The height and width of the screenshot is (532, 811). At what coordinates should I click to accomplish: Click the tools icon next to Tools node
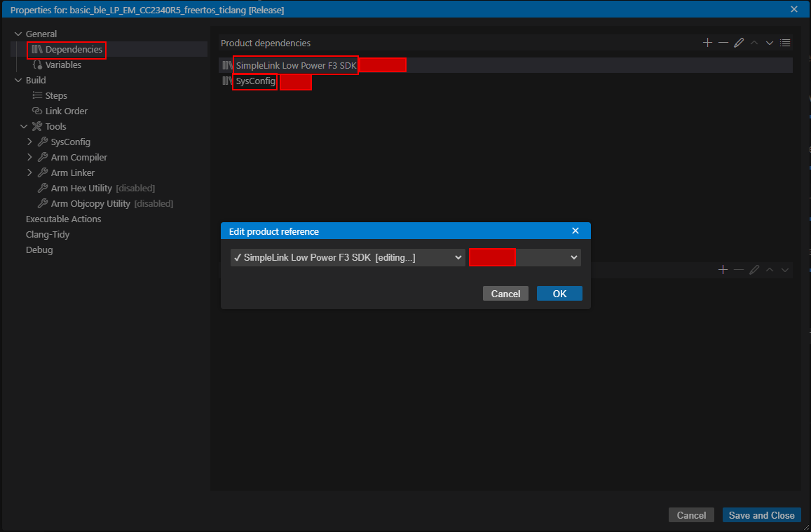37,127
